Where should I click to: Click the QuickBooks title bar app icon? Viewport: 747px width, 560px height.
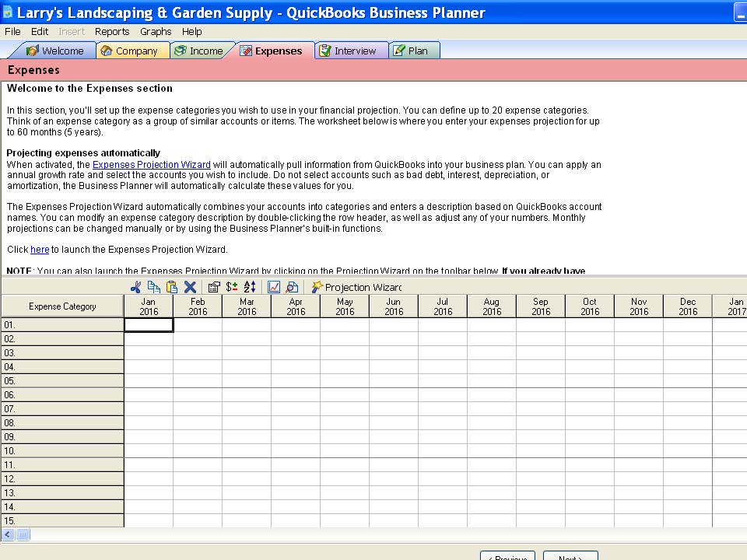coord(8,12)
